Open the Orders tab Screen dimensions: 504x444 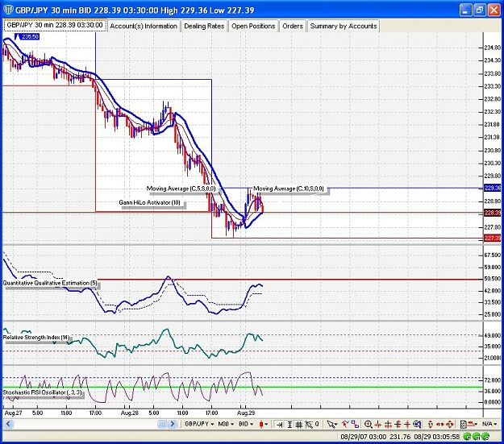click(293, 26)
